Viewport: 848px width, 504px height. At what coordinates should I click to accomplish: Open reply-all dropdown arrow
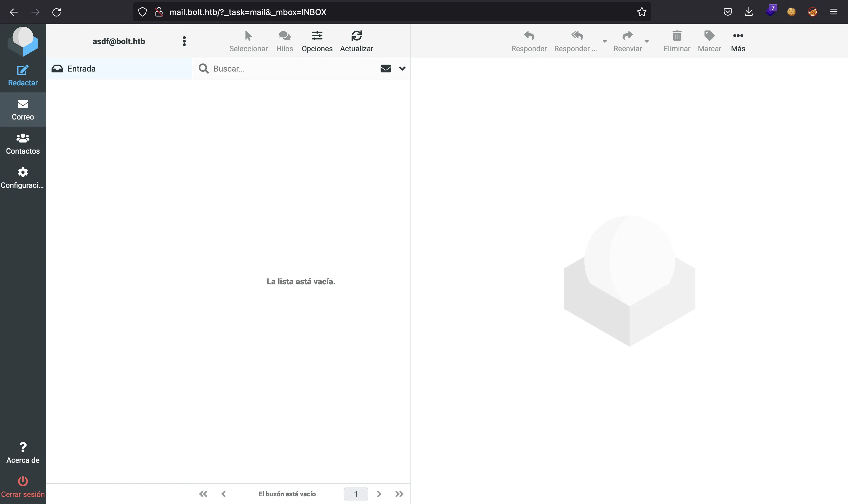click(x=604, y=42)
